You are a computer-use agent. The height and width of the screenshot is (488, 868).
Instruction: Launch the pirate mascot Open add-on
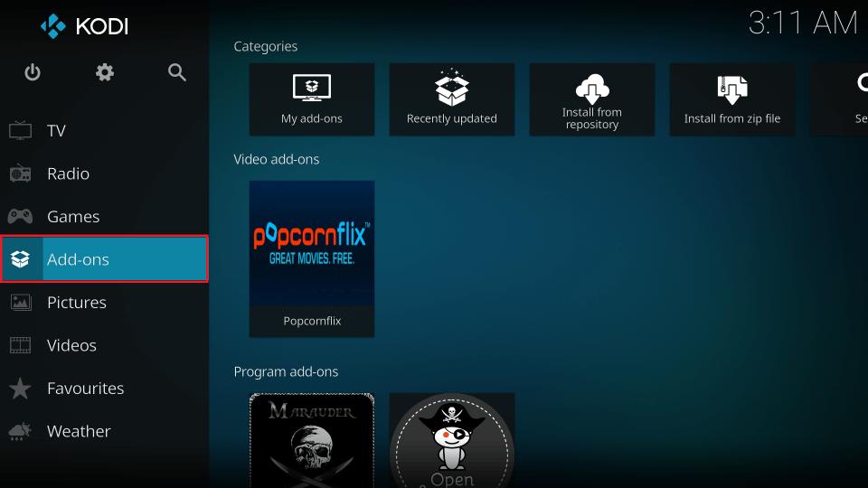452,440
